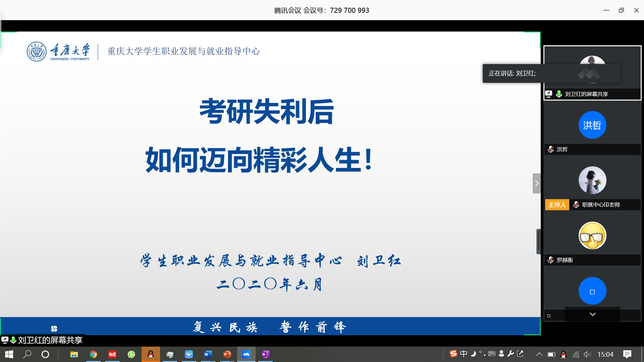Click the muted mic icon next to 罗越衡
This screenshot has width=644, height=362.
[551, 260]
